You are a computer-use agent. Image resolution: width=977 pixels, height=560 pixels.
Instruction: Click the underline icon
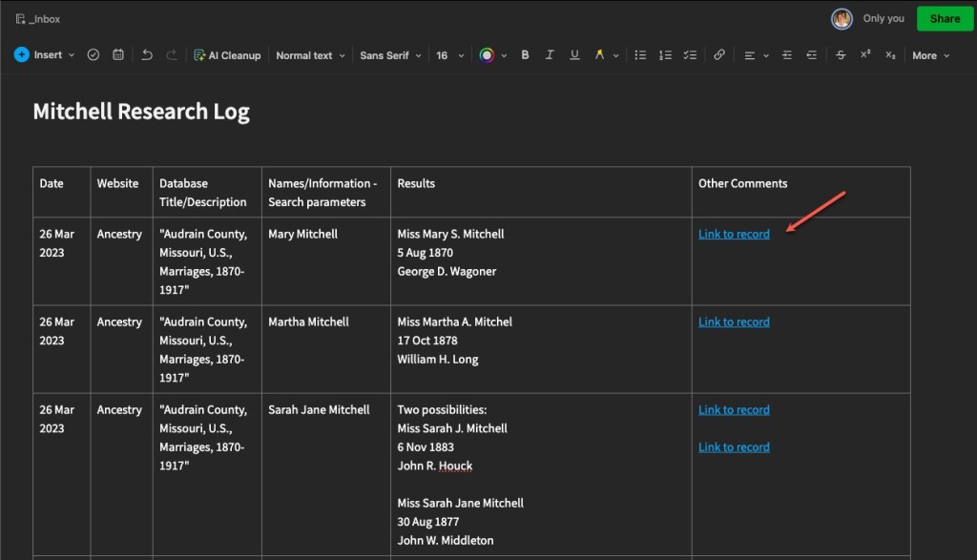point(574,55)
